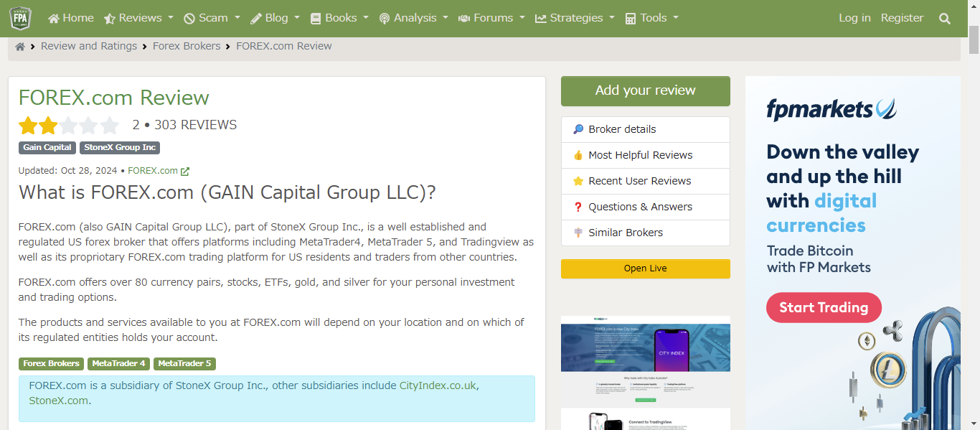Click the vertical page scrollbar

[974, 215]
